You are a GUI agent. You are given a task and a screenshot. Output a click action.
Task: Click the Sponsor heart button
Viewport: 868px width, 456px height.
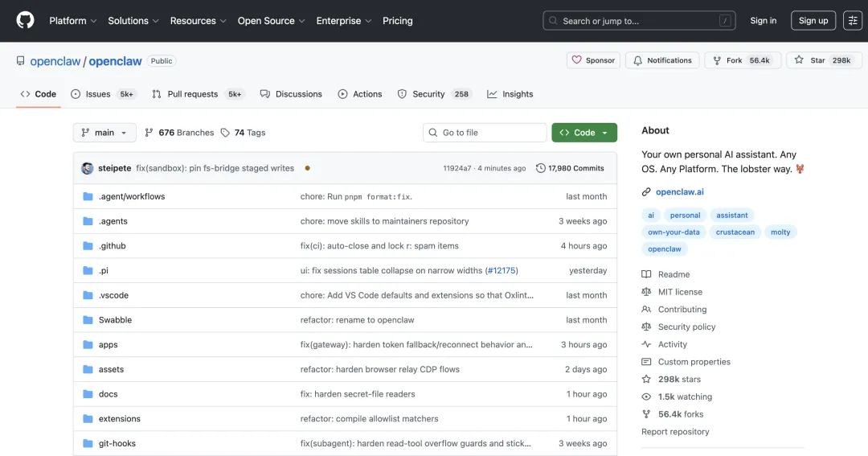click(593, 60)
